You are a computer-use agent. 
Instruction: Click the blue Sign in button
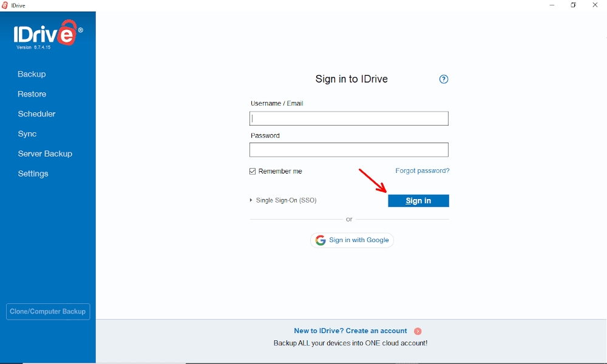click(418, 201)
